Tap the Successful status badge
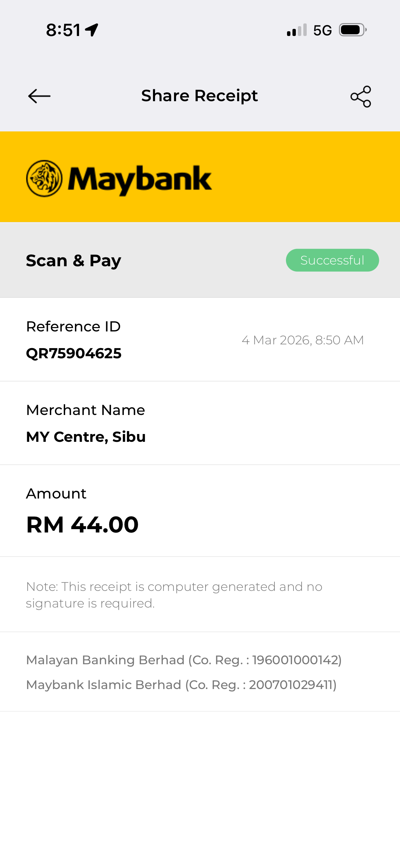 pyautogui.click(x=332, y=260)
